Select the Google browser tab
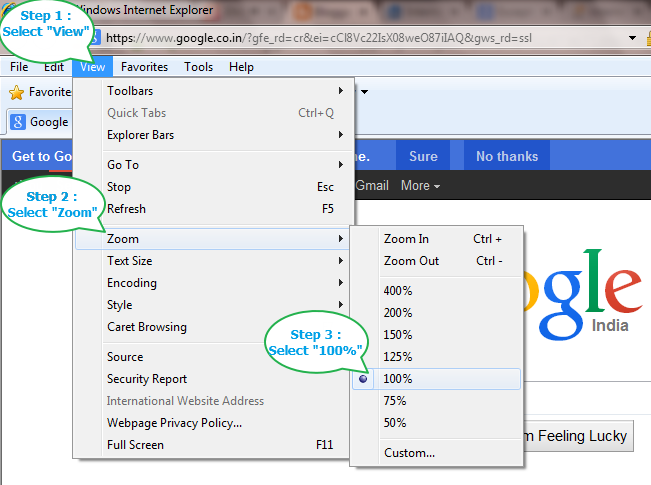 (41, 122)
